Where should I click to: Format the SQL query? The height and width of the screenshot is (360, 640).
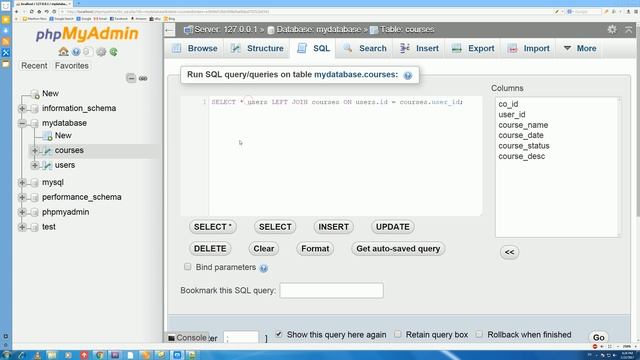coord(315,249)
